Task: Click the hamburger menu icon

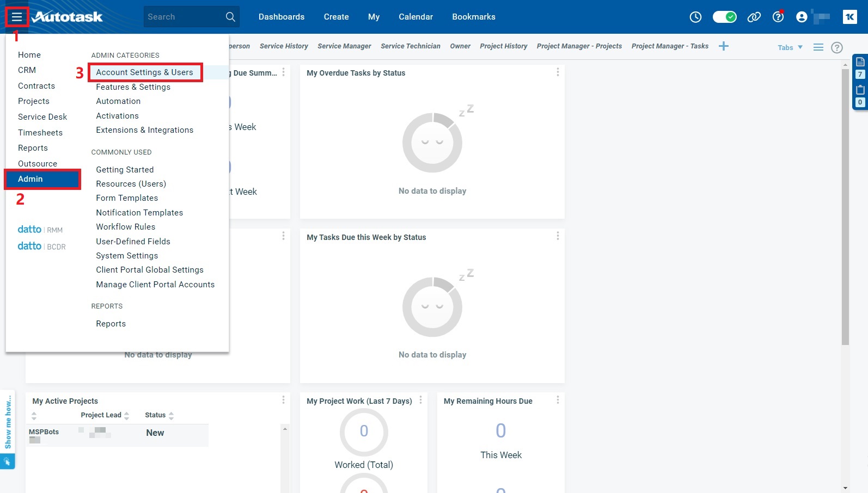Action: pos(17,17)
